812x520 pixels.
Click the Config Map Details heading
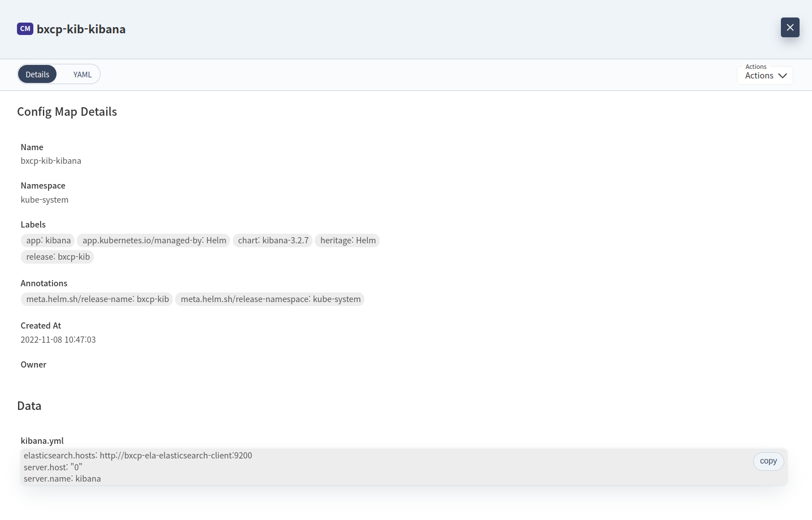click(x=67, y=112)
